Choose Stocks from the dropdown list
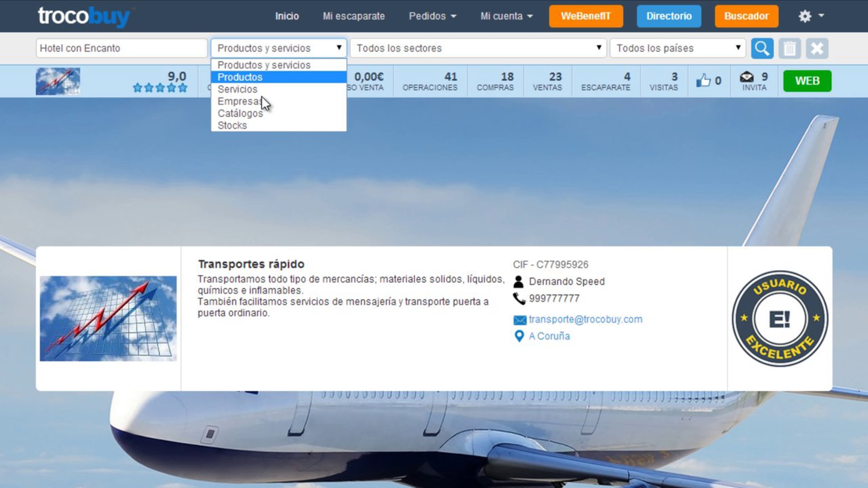Screen dimensions: 868x488 pos(232,125)
